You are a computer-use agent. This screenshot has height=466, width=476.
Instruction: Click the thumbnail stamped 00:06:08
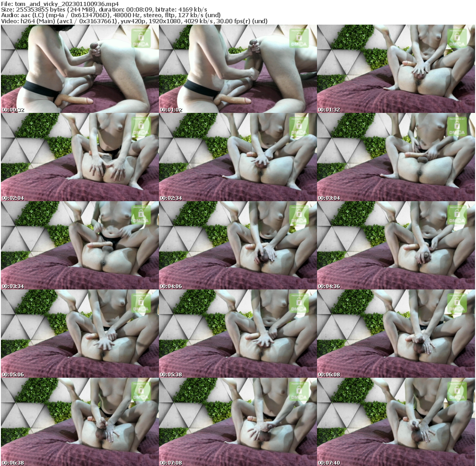pyautogui.click(x=396, y=334)
